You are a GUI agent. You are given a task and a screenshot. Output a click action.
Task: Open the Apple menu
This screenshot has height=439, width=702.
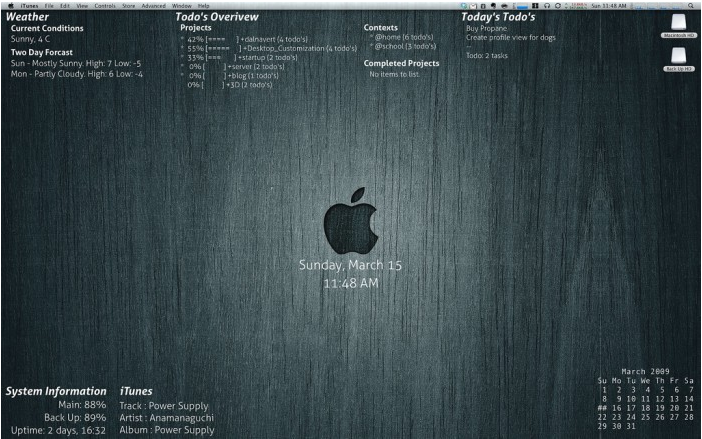click(11, 6)
